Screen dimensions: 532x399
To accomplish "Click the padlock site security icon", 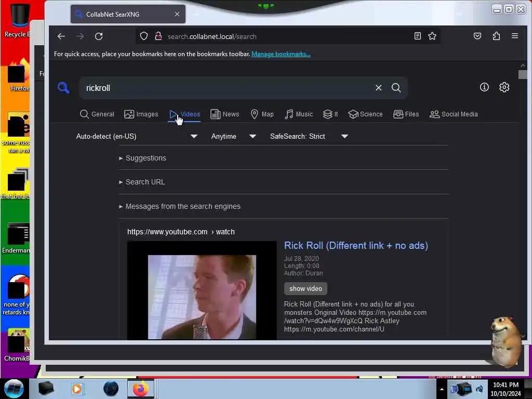I will tap(158, 36).
